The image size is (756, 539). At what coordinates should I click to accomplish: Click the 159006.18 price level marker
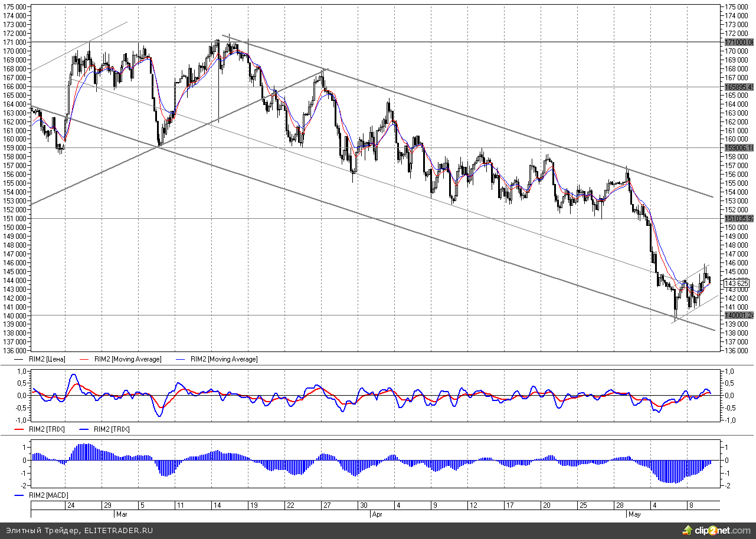click(739, 148)
